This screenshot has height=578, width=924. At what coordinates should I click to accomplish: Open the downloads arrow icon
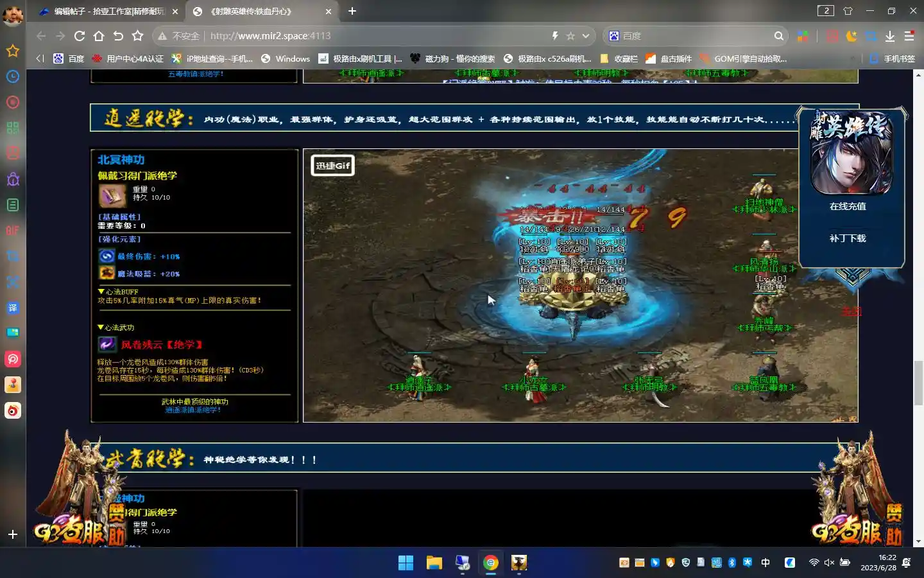[890, 36]
